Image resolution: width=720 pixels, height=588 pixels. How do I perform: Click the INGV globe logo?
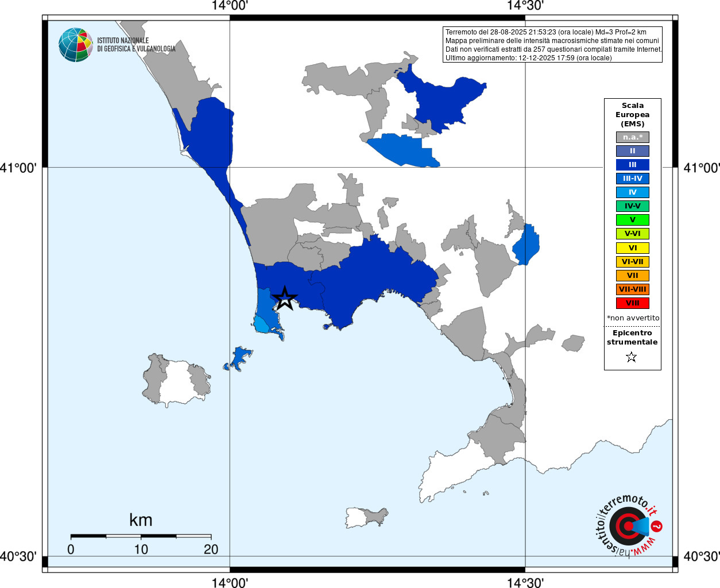pyautogui.click(x=76, y=45)
